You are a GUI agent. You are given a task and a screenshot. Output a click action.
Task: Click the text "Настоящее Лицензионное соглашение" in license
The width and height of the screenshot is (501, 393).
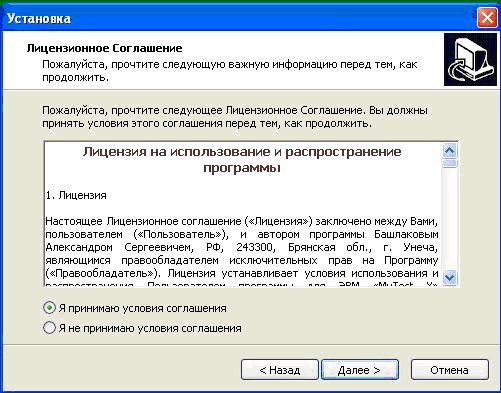(x=143, y=221)
